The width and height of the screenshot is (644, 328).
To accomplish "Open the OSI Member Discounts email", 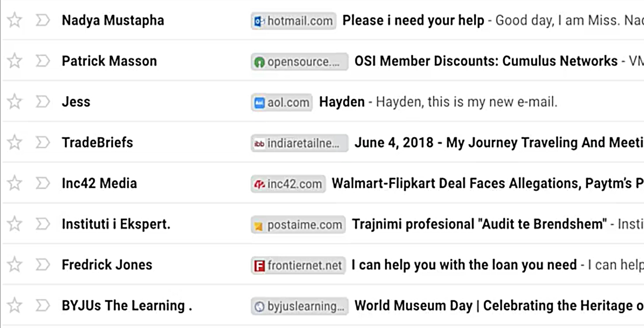I will click(x=486, y=61).
